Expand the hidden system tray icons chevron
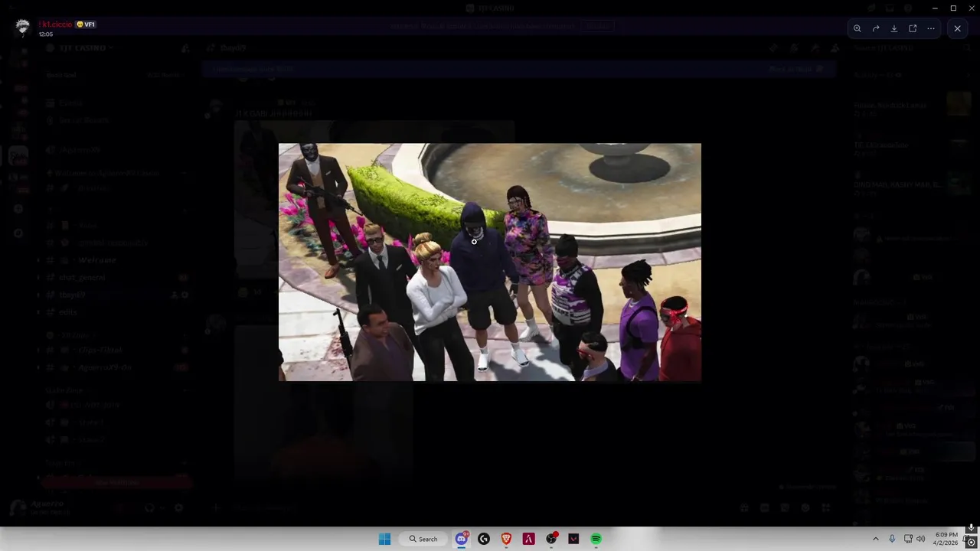 pos(876,539)
